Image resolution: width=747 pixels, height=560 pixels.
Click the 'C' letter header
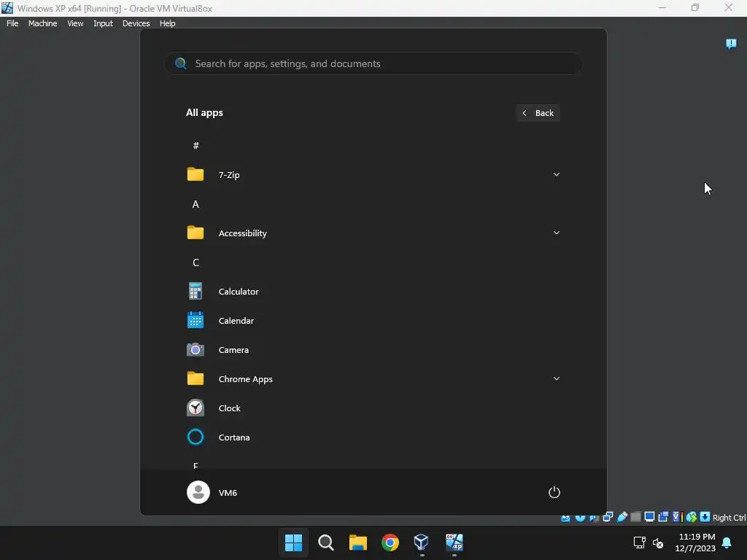tap(196, 262)
